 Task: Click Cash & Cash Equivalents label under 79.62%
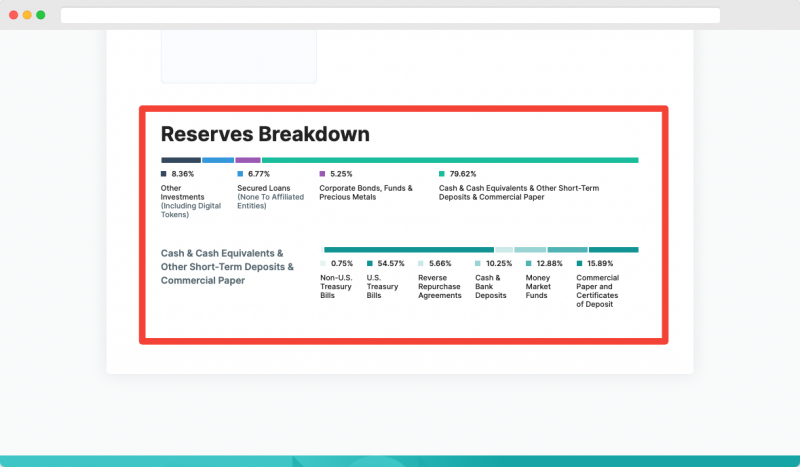point(519,192)
